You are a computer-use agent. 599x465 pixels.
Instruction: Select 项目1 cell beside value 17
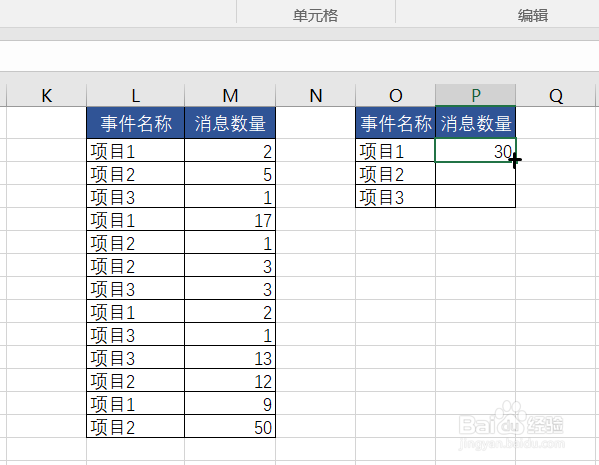click(136, 219)
